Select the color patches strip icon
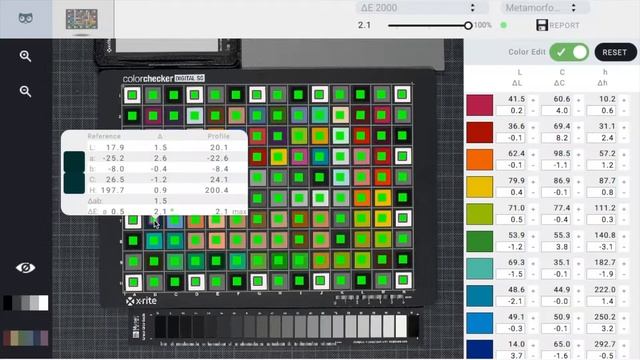640x360 pixels. [25, 338]
